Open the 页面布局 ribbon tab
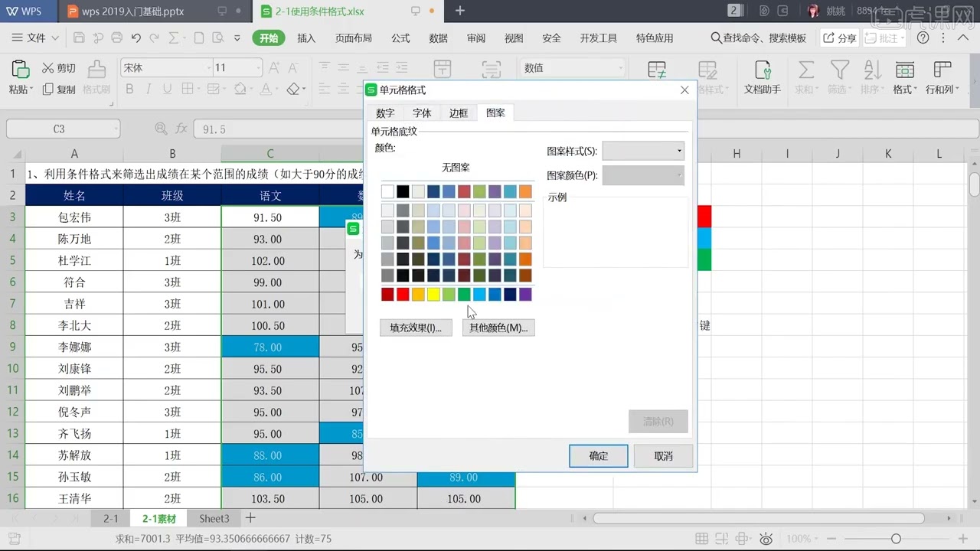980x551 pixels. pos(353,37)
